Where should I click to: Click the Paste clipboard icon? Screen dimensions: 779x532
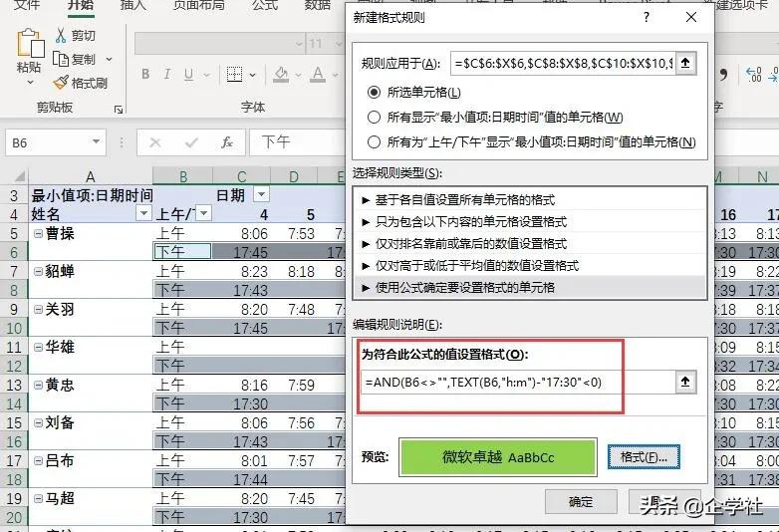click(x=29, y=43)
